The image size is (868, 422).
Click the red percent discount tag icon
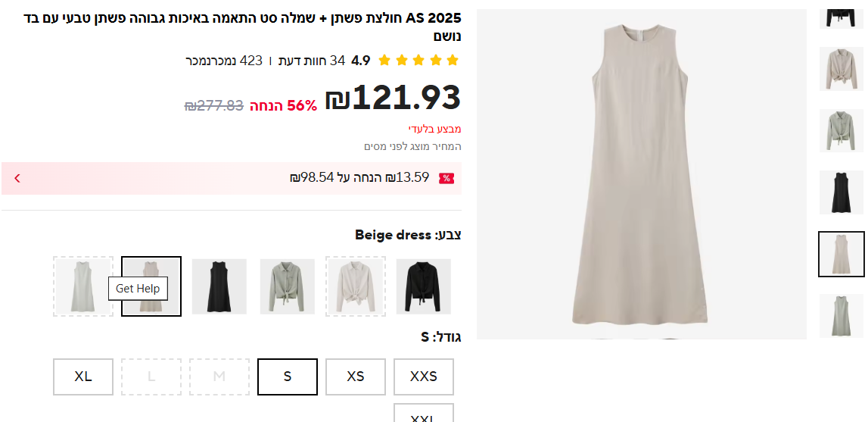click(446, 178)
